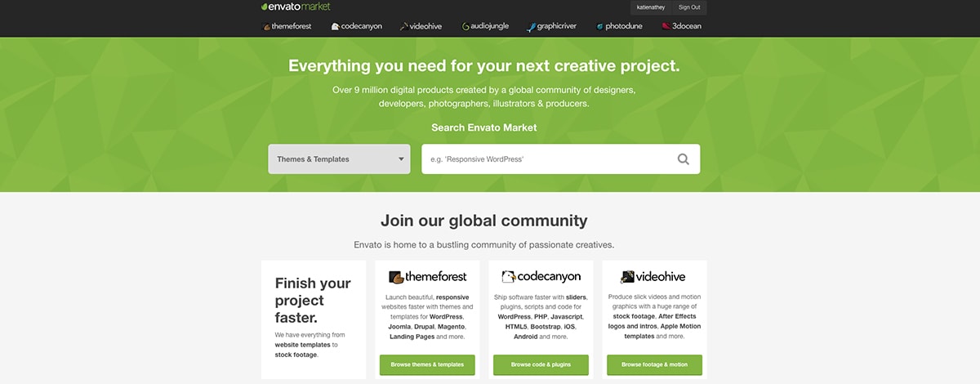Click 'Search Envato Market' label
This screenshot has width=980, height=384.
coord(483,127)
